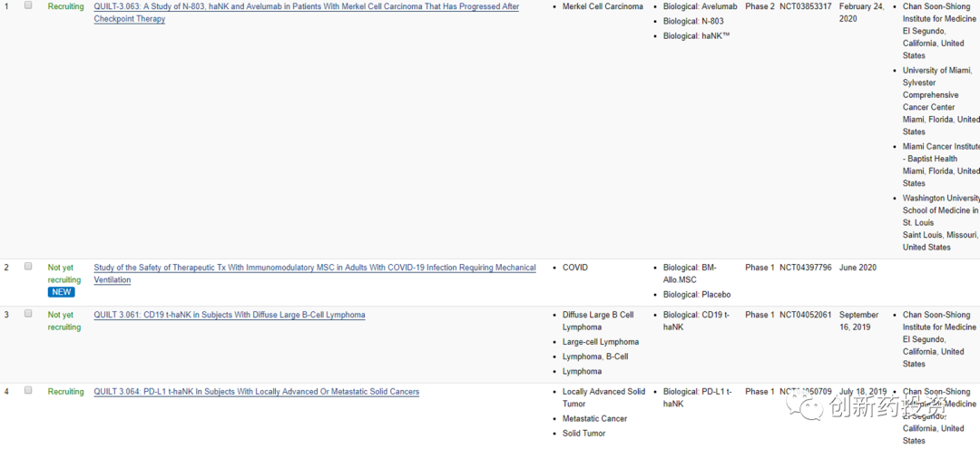
Task: Click the Recruiting status in row 1
Action: pyautogui.click(x=65, y=6)
